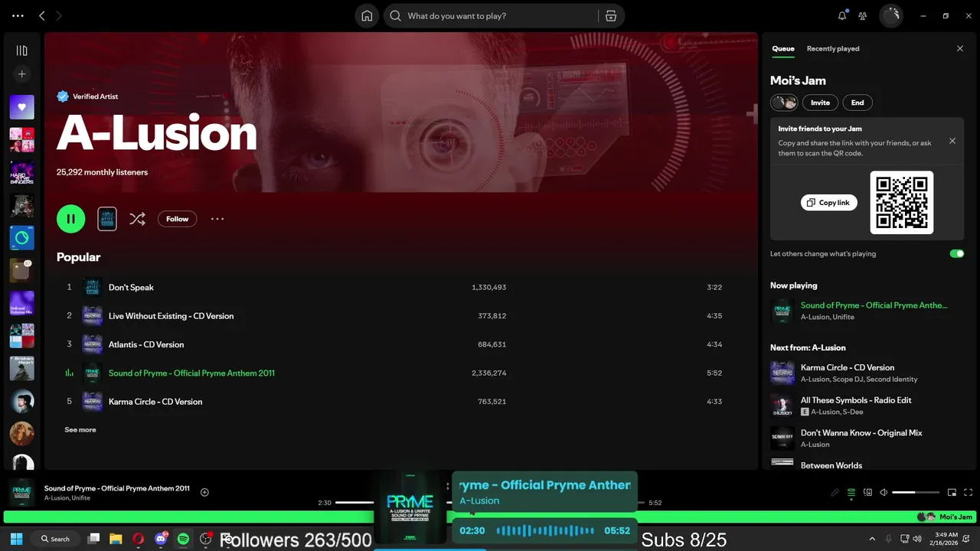This screenshot has height=551, width=980.
Task: Add current song to Liked Songs
Action: coord(204,492)
